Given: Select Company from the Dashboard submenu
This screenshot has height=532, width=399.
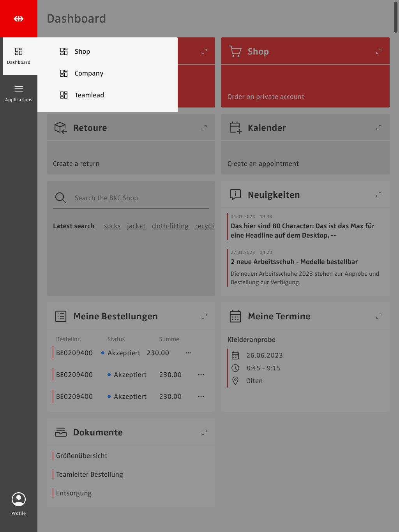Looking at the screenshot, I should [89, 73].
